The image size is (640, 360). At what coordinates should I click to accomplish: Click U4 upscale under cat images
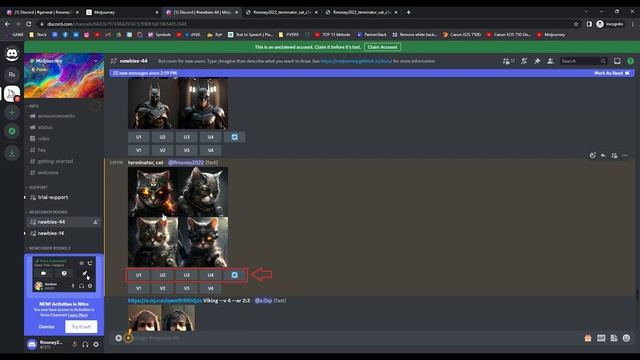pyautogui.click(x=211, y=275)
